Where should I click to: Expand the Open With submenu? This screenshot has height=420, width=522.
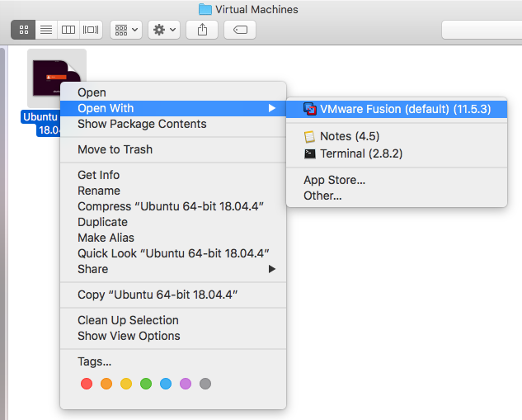(x=173, y=108)
